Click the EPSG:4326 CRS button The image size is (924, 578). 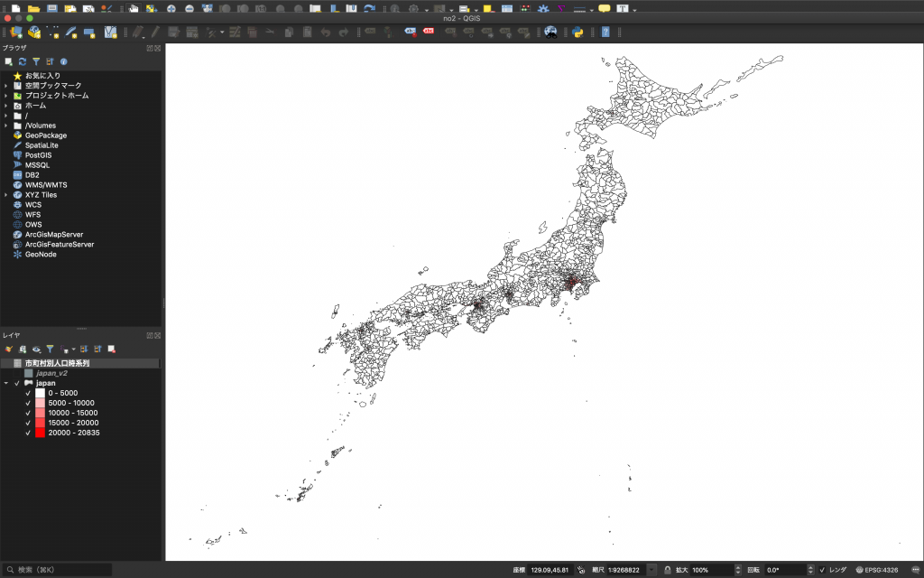[x=877, y=570]
